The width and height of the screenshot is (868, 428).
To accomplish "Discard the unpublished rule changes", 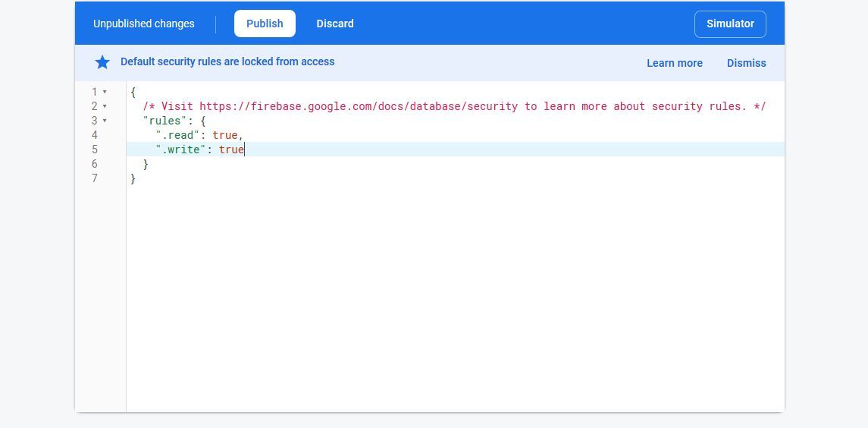I will (334, 24).
